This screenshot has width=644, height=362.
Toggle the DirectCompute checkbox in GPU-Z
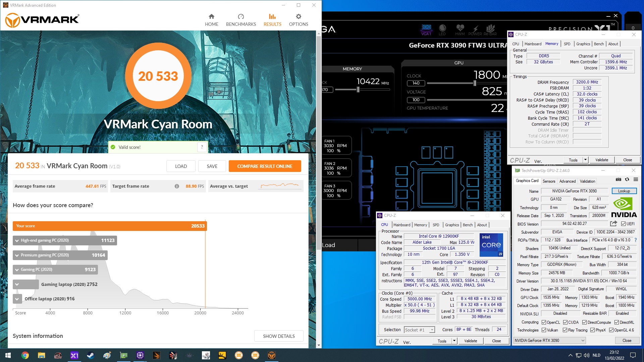584,322
